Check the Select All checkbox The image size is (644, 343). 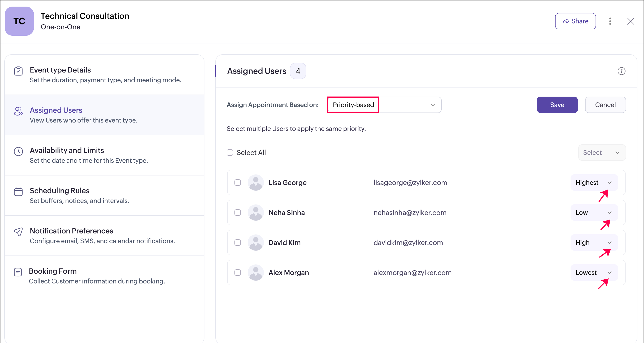pos(230,152)
